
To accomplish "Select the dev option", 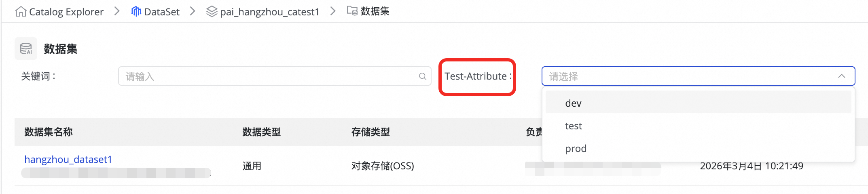I will (x=573, y=103).
